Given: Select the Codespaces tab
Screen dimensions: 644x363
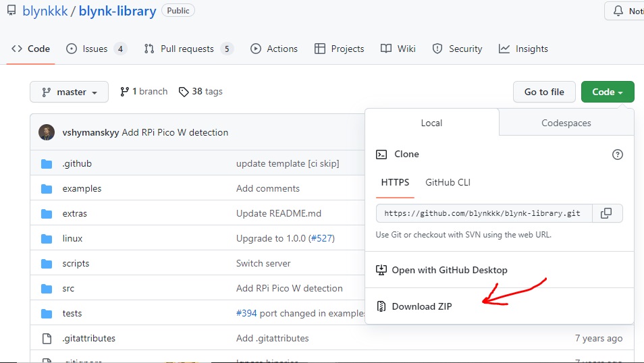Looking at the screenshot, I should point(566,123).
